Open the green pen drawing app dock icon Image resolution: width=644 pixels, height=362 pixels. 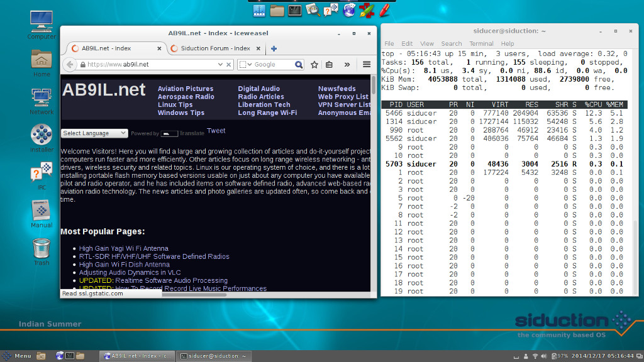367,10
